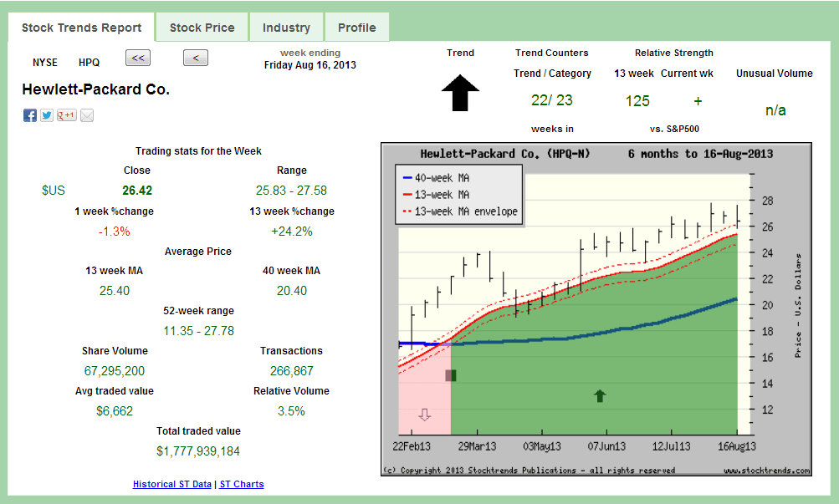The width and height of the screenshot is (839, 504).
Task: Share report via Twitter icon
Action: pos(47,115)
